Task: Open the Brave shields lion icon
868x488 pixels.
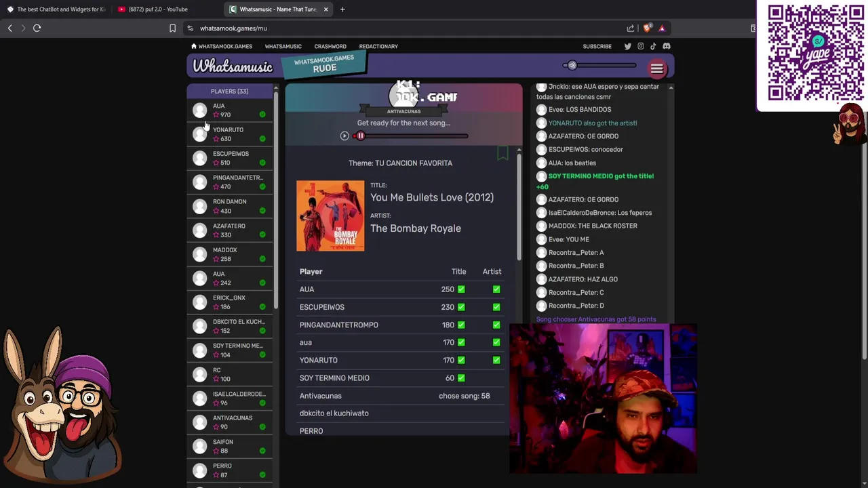Action: (647, 28)
